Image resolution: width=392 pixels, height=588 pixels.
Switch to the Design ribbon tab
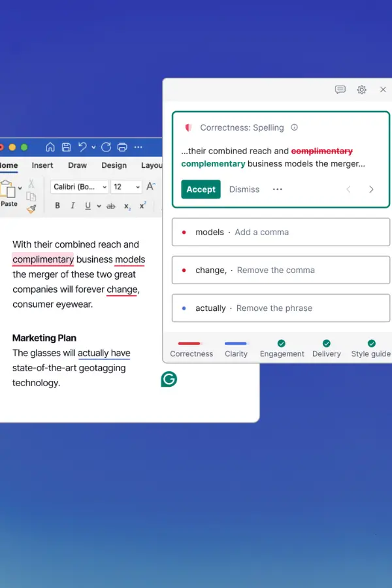coord(114,165)
